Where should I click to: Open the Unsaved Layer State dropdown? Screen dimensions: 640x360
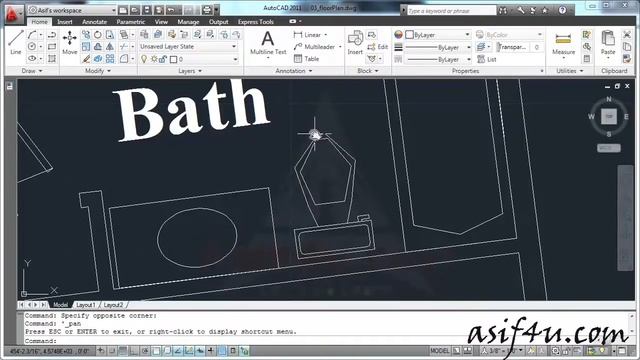[x=188, y=47]
